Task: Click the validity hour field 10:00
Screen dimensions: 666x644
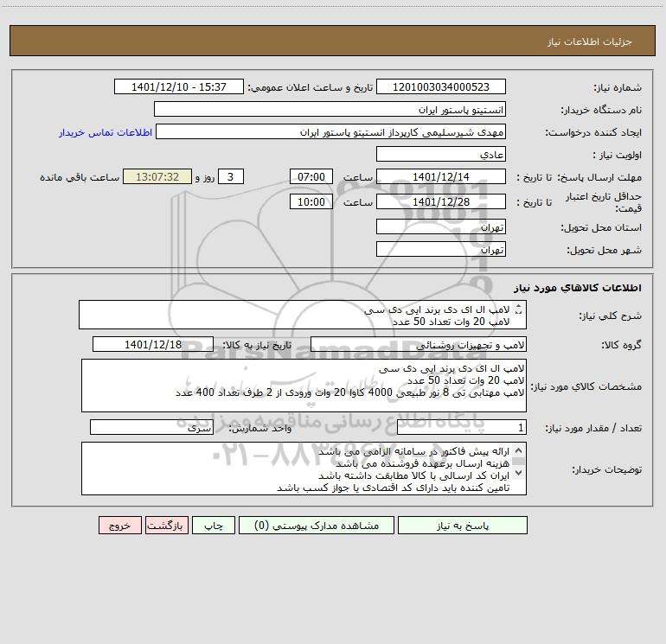Action: coord(311,201)
